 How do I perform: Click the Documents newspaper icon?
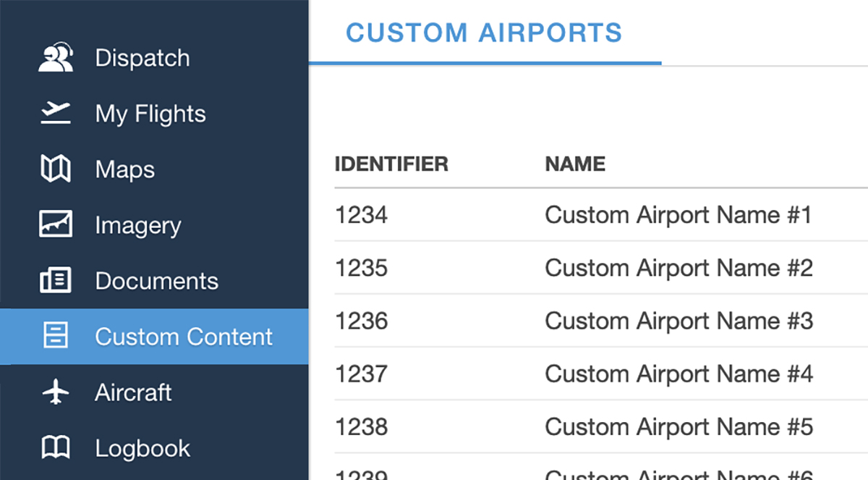click(x=56, y=281)
